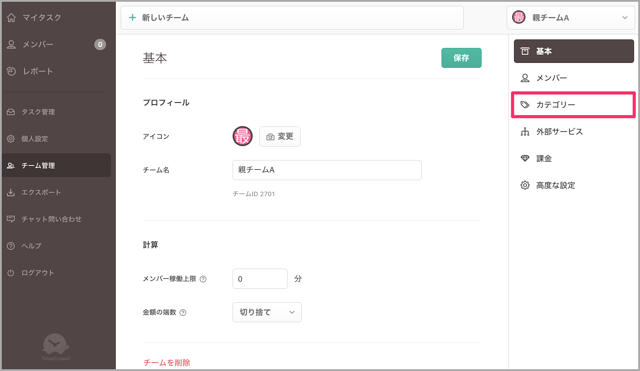640x371 pixels.
Task: Select チーム管理 in the sidebar
Action: 56,165
